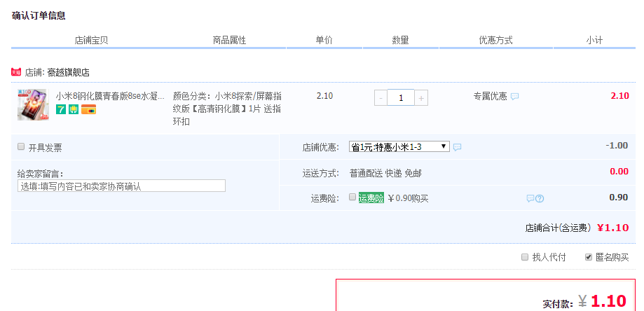Increase quantity with the plus button

(x=421, y=98)
